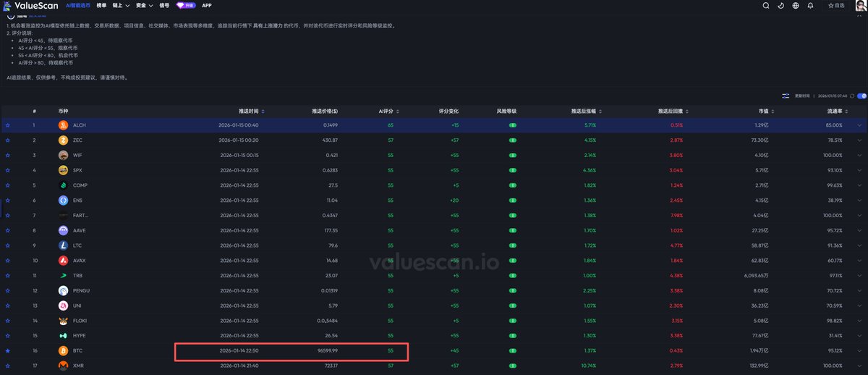The width and height of the screenshot is (868, 375).
Task: Click the PENGU coin icon
Action: pos(63,290)
